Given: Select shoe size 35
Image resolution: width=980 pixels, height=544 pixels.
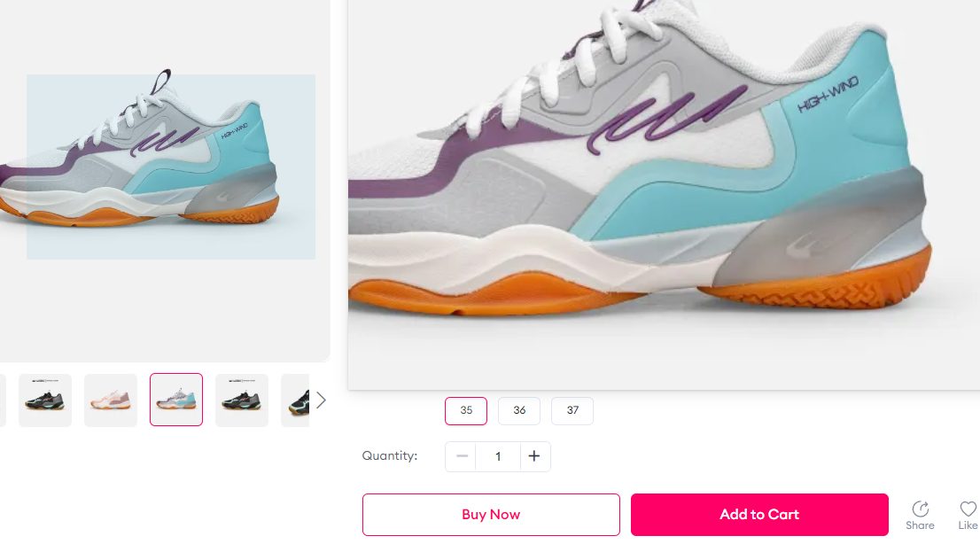Looking at the screenshot, I should click(466, 411).
